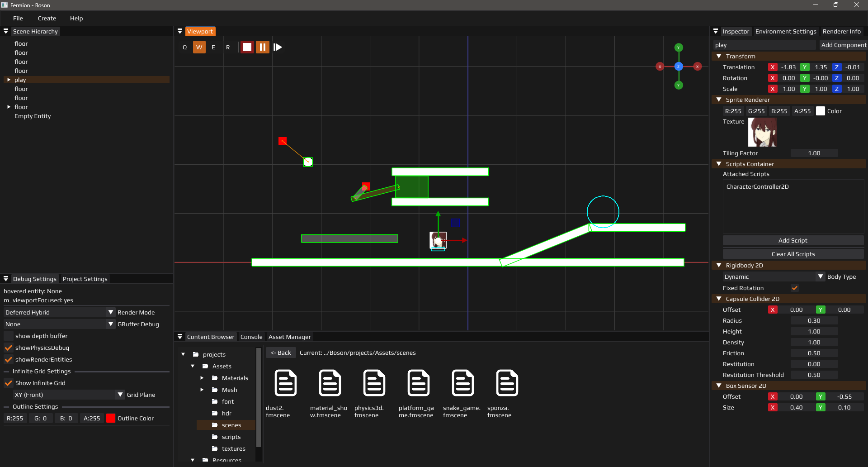Click the red Outline Color swatch
This screenshot has width=868, height=467.
111,418
